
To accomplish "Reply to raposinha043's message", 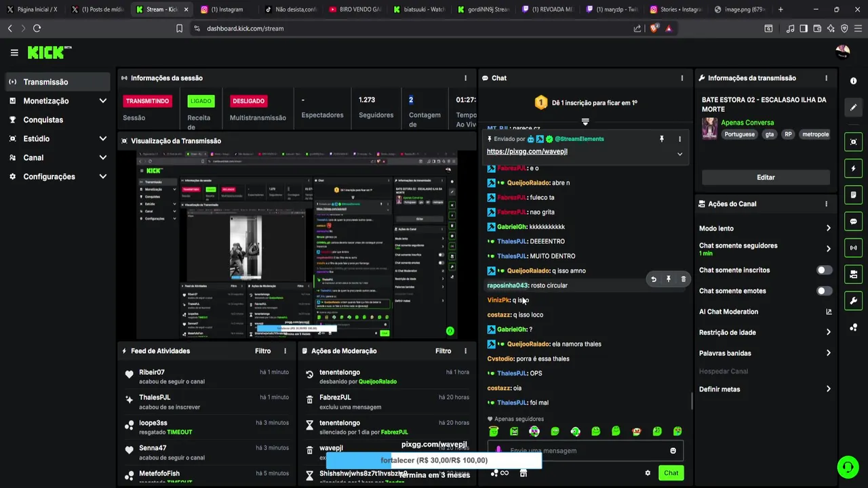I will pyautogui.click(x=654, y=279).
